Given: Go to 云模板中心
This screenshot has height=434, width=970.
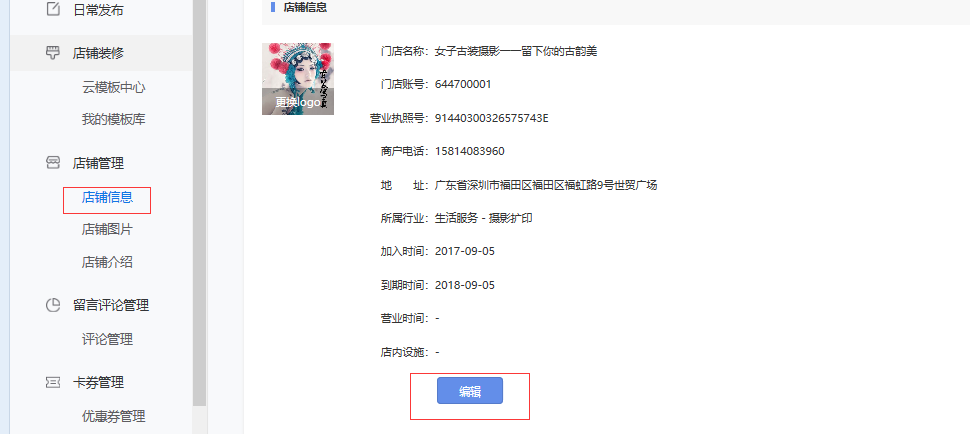Looking at the screenshot, I should pos(114,87).
